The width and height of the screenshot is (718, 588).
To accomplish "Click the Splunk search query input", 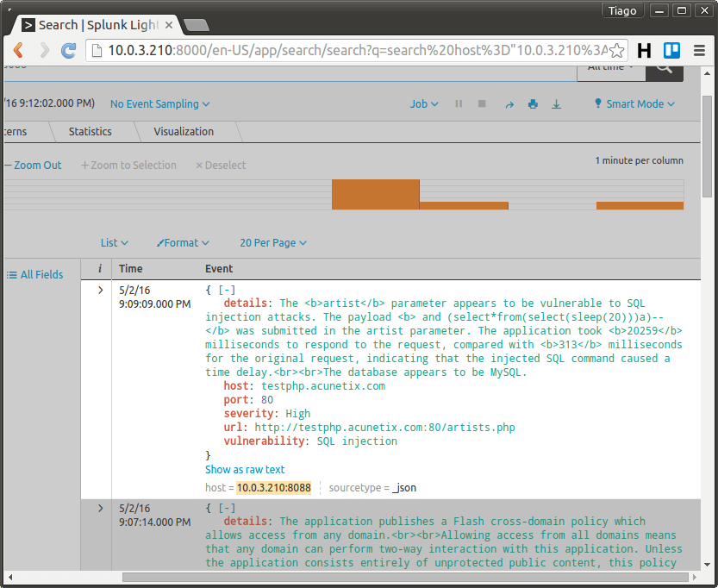I will coord(290,73).
